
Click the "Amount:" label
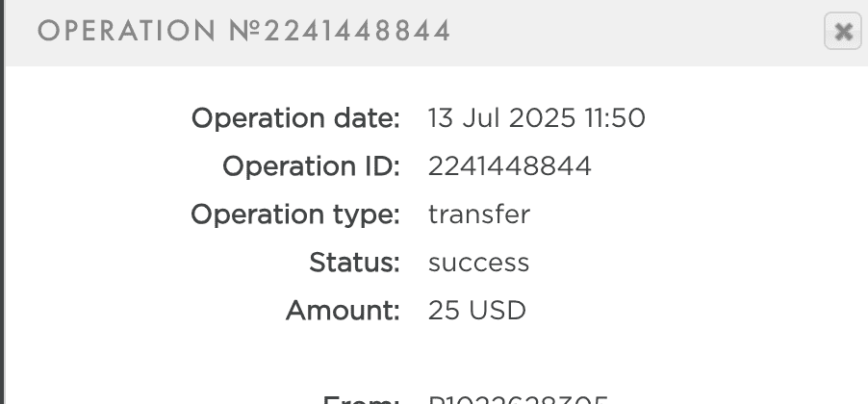[x=343, y=311]
